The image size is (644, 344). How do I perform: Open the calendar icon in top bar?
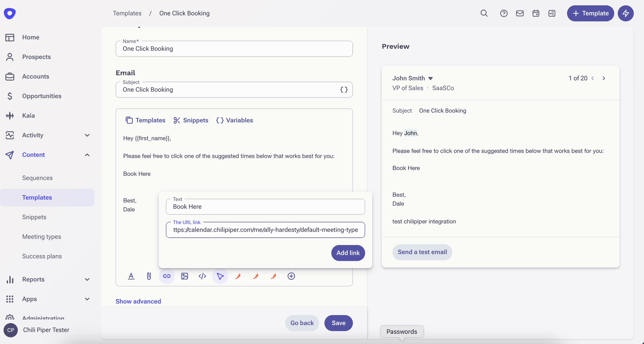(x=536, y=13)
